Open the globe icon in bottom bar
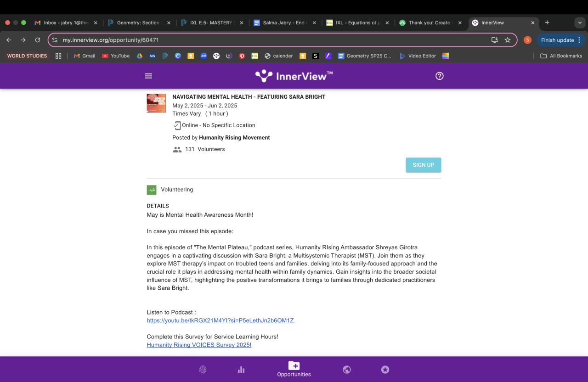Viewport: 588px width, 382px height. [x=347, y=370]
